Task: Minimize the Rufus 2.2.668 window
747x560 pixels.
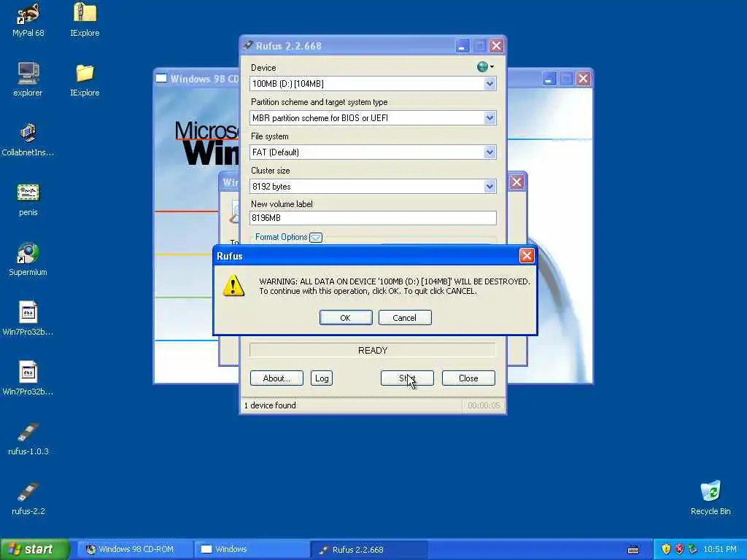Action: [462, 46]
